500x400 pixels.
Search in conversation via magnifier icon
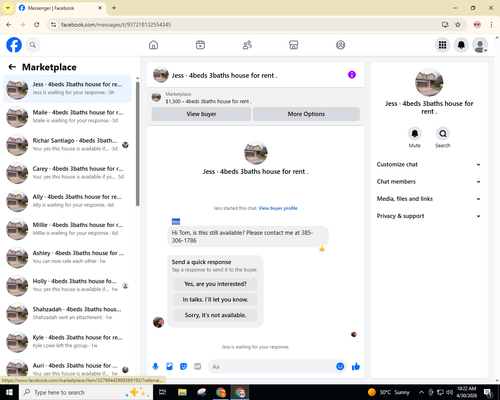(x=443, y=134)
